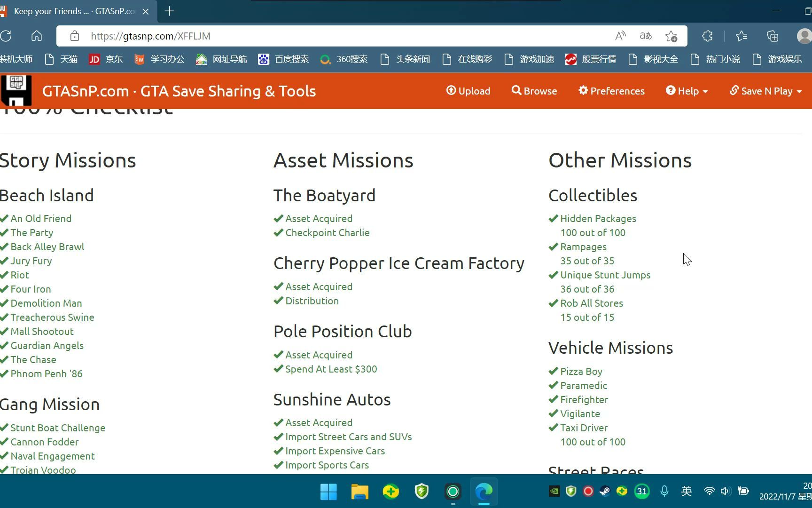Screen dimensions: 812x508
Task: Expand the Save N Play dropdown
Action: (x=765, y=91)
